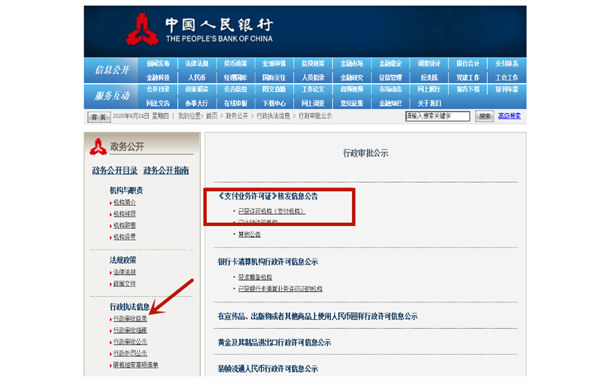Open 已获银行卡清算业务许可证的机构 link
The width and height of the screenshot is (600, 381).
pyautogui.click(x=280, y=288)
